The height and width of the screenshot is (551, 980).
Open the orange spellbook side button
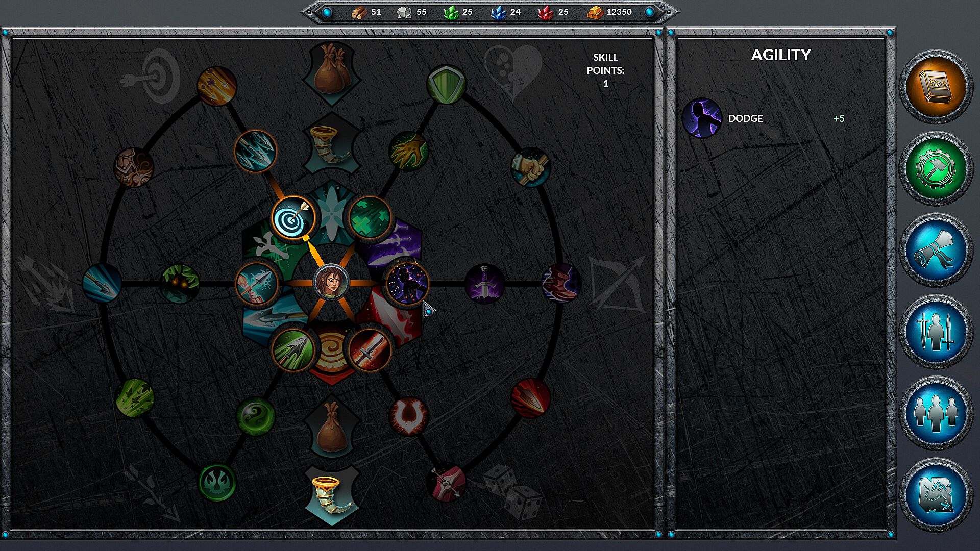pyautogui.click(x=935, y=87)
